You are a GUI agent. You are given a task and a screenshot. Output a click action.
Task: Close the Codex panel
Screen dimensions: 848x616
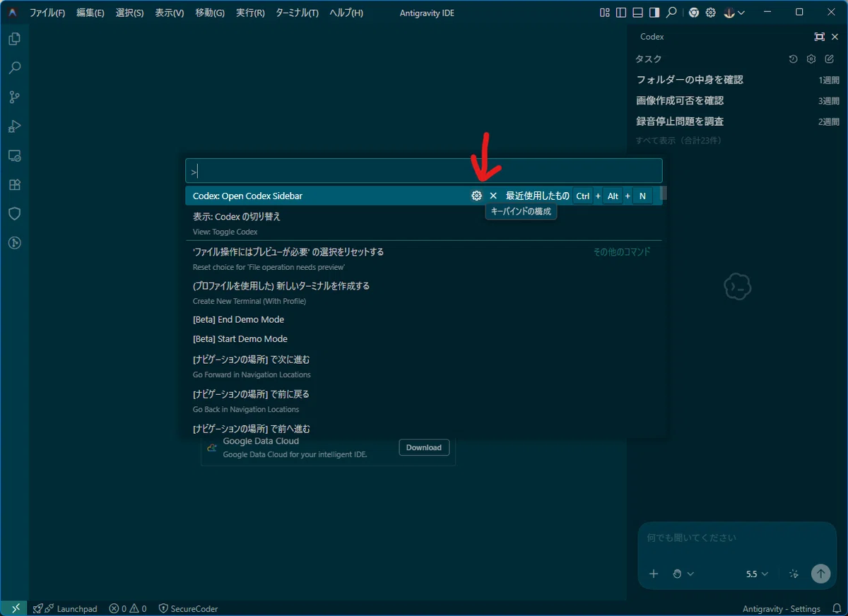tap(835, 37)
